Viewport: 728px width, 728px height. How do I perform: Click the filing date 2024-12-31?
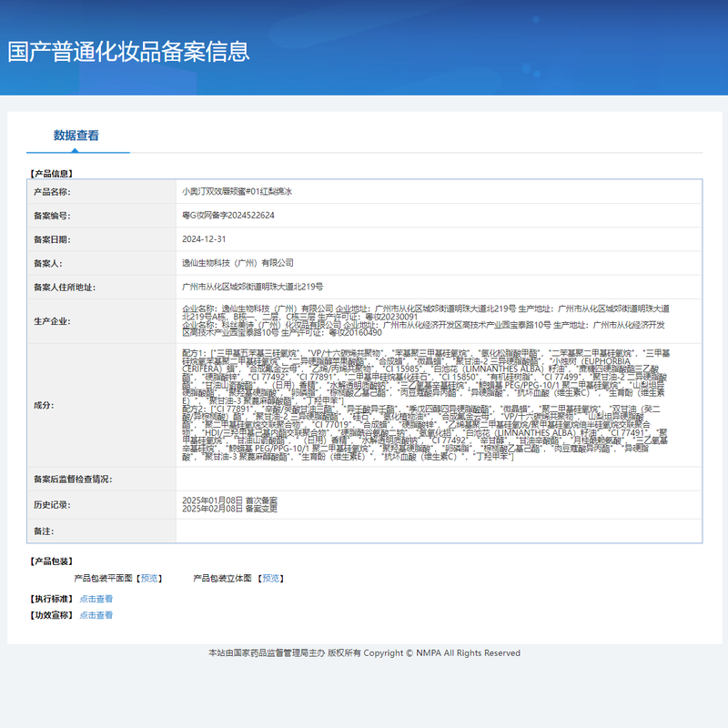pos(204,239)
